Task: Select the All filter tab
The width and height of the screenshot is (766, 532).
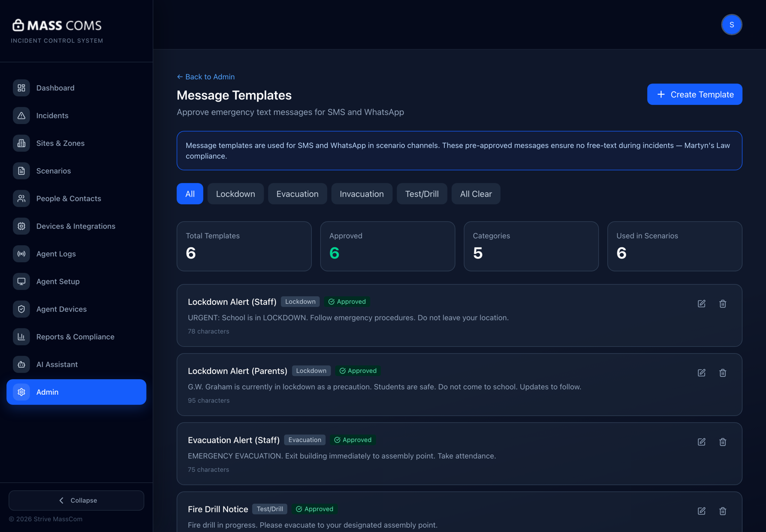Action: click(190, 194)
